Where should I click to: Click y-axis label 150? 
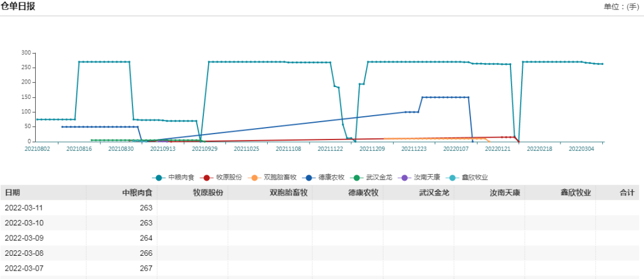pos(27,97)
